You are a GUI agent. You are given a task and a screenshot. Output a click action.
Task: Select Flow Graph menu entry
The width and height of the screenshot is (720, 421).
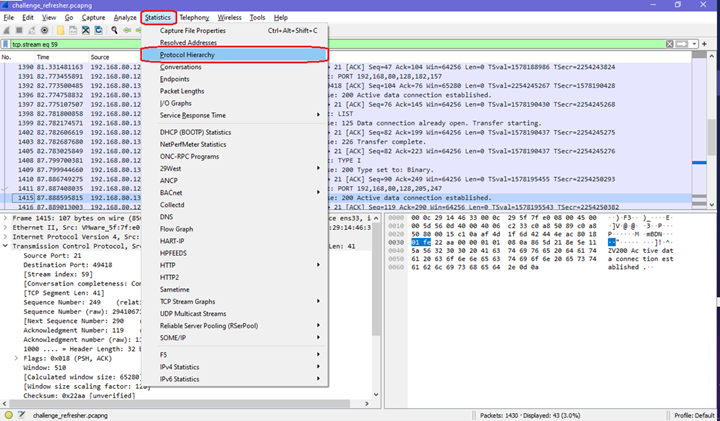pos(235,229)
